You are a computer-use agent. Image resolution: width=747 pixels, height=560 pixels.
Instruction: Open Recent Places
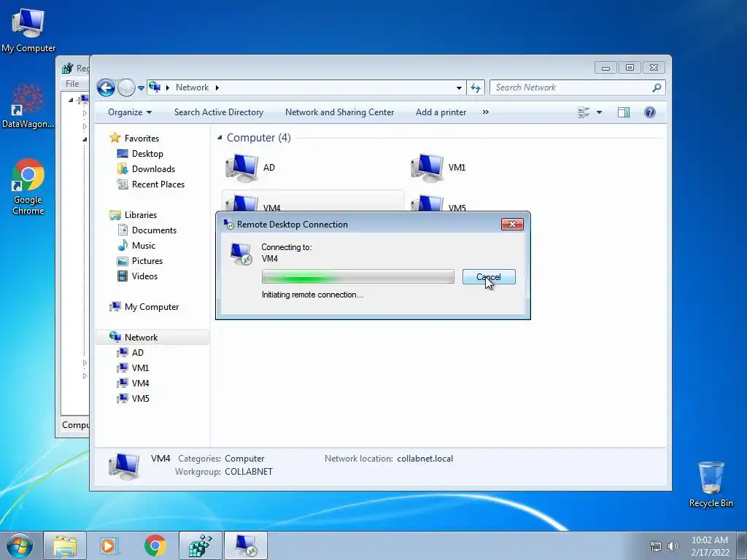158,184
